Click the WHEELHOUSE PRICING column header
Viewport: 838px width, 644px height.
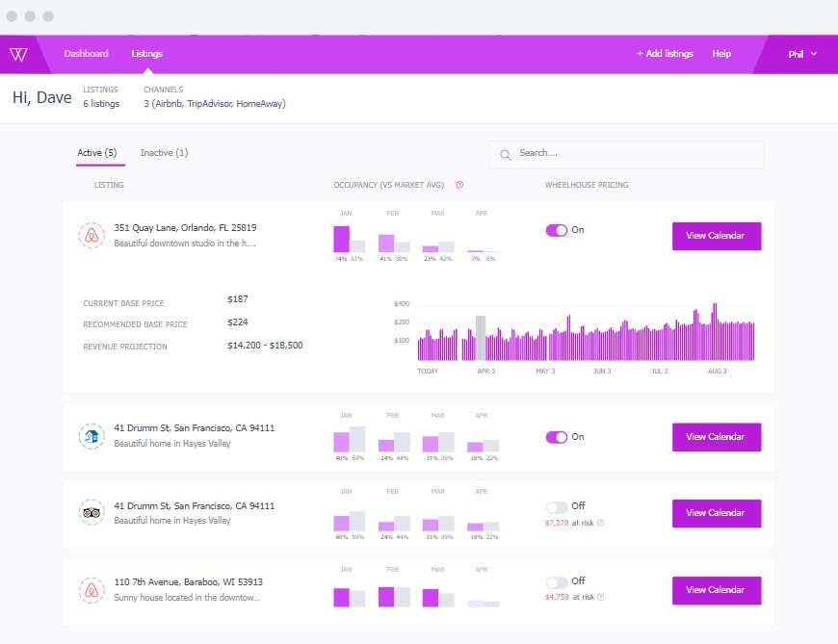[587, 185]
